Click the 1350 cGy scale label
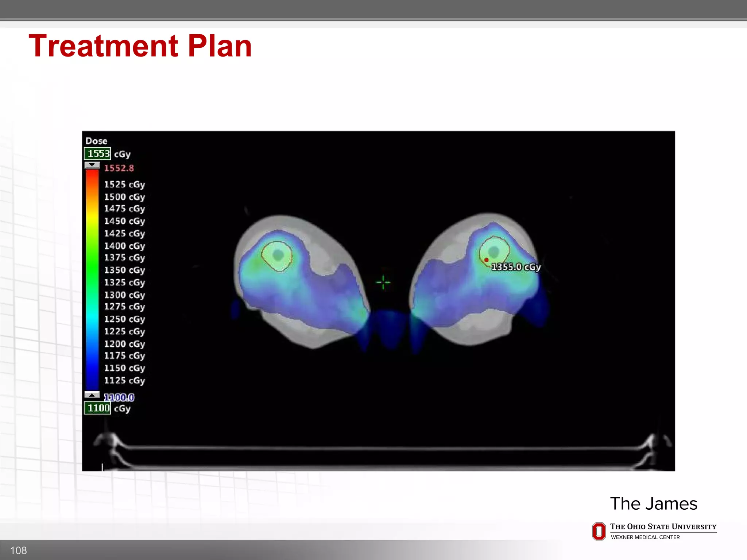The width and height of the screenshot is (747, 560). click(x=124, y=270)
